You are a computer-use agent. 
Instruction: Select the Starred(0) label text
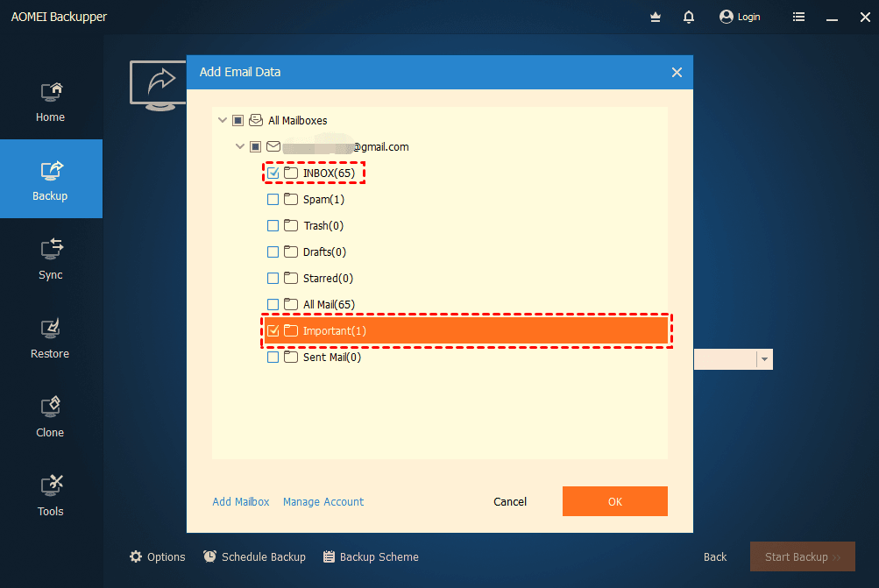[x=328, y=279]
